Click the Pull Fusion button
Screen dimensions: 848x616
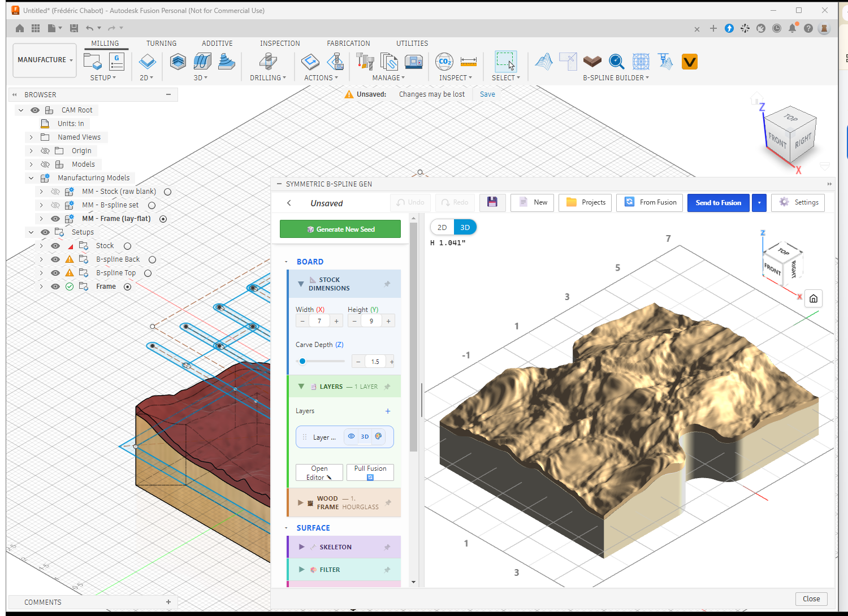370,472
